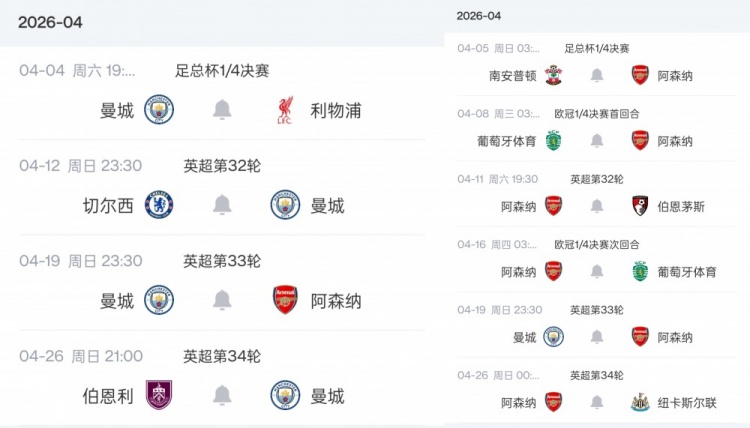Viewport: 750px width, 428px height.
Task: Toggle reminder bell for 伯恩利 vs 曼城
Action: tap(222, 395)
